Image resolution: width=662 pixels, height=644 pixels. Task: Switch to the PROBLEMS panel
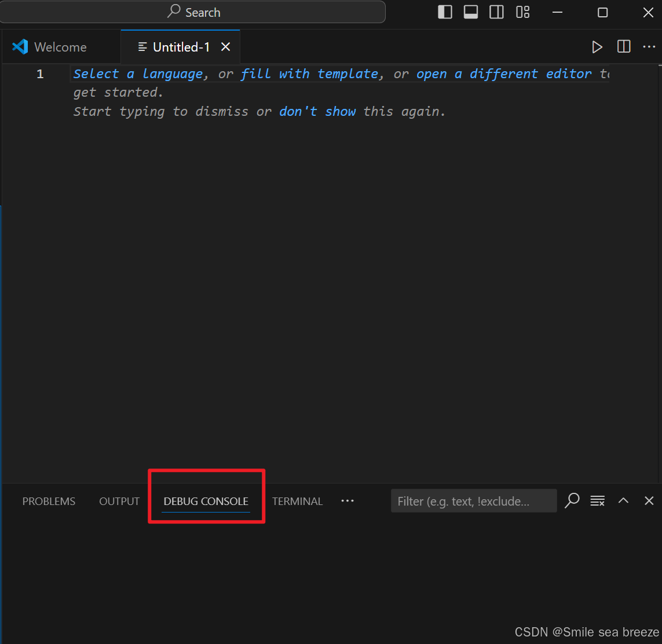coord(49,501)
